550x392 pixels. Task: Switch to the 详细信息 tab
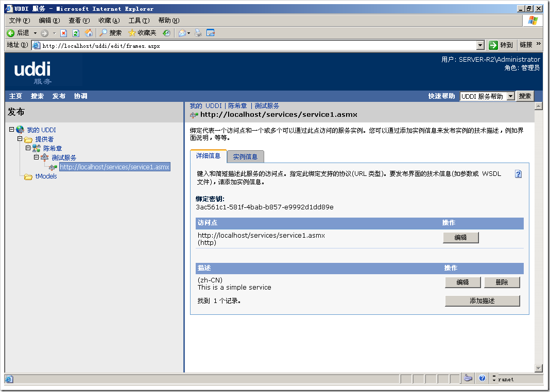click(209, 156)
